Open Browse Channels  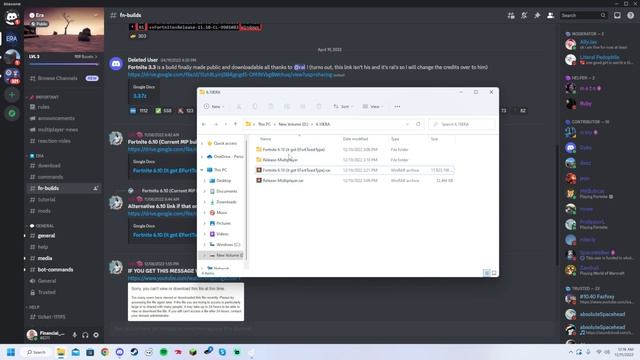64,78
